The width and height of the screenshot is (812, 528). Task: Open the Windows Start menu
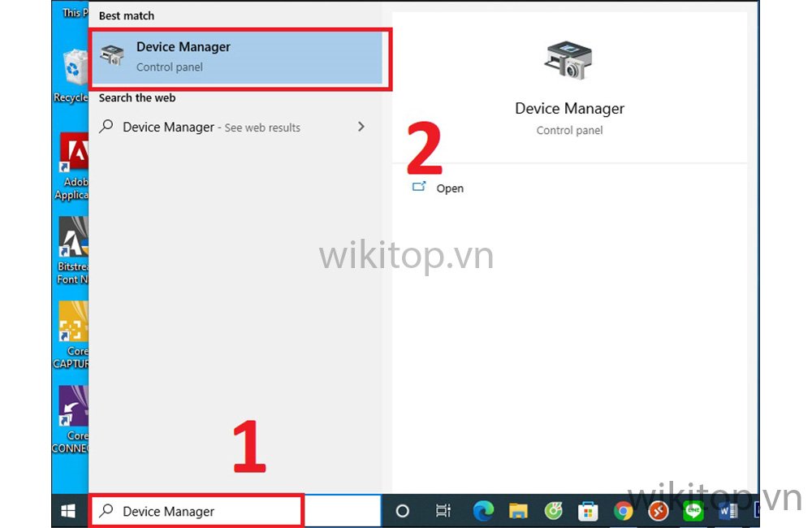point(69,511)
